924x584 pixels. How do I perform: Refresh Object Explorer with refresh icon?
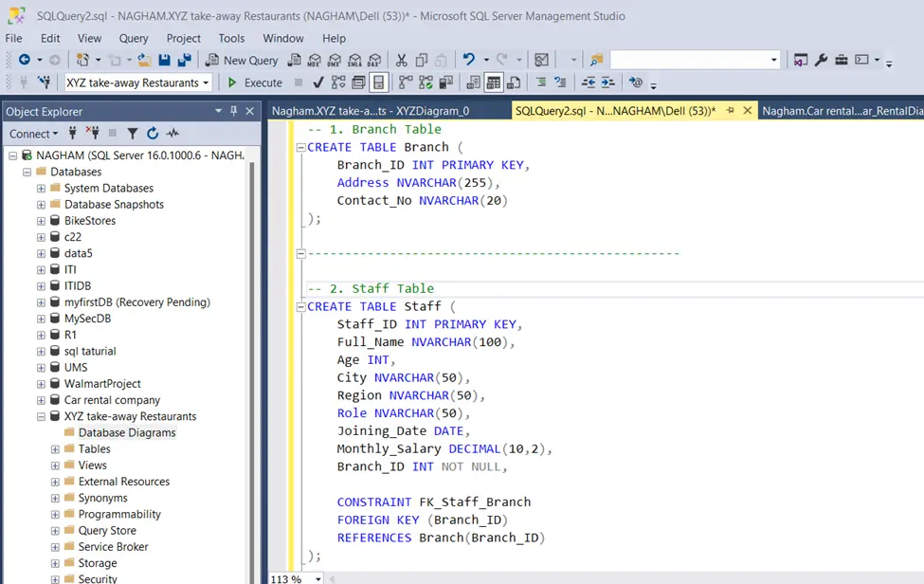(x=153, y=134)
